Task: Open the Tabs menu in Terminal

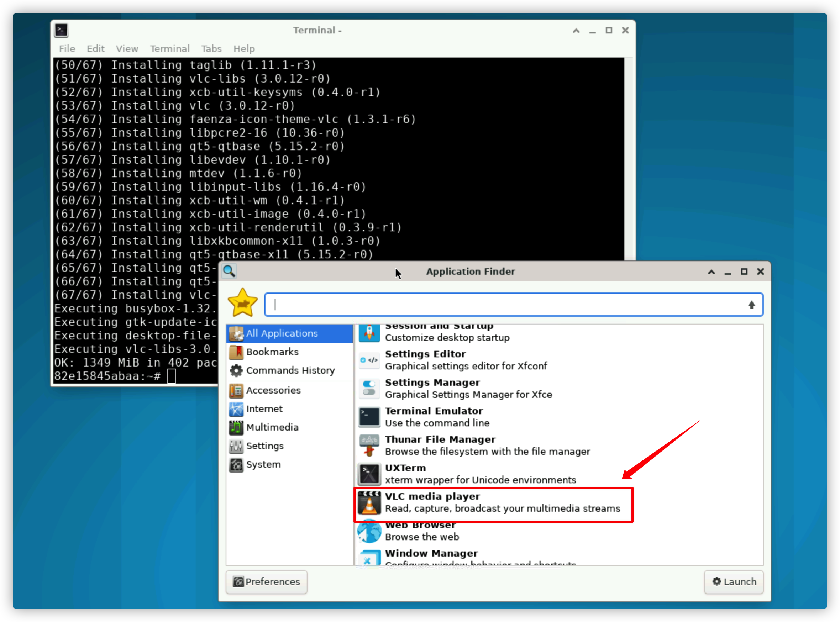Action: coord(211,48)
